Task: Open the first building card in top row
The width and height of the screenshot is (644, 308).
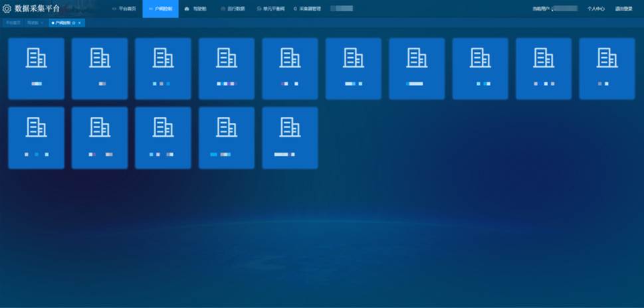Action: [36, 68]
